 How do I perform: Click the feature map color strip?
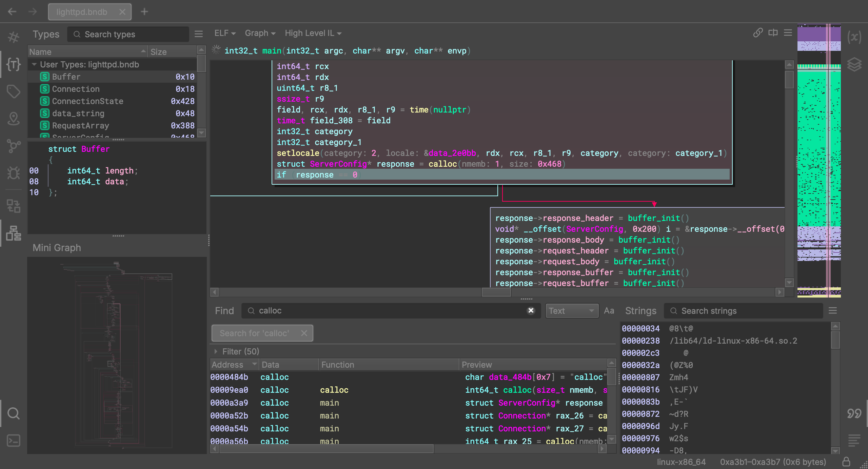(819, 161)
